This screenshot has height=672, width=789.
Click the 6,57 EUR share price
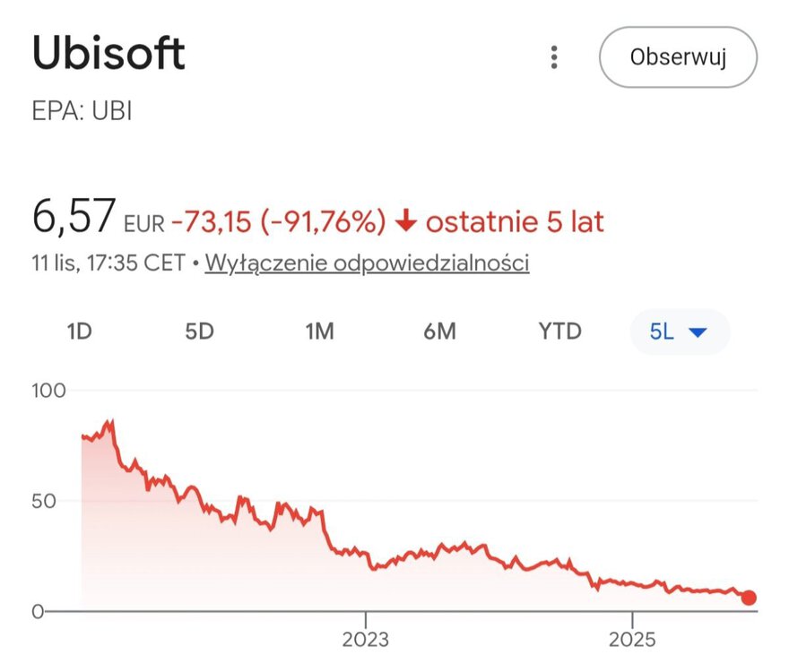[97, 218]
